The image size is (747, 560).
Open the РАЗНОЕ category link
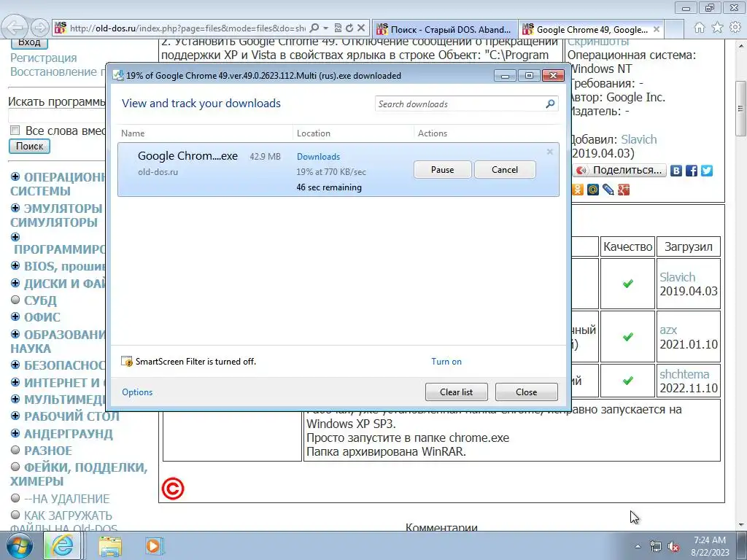[x=48, y=451]
